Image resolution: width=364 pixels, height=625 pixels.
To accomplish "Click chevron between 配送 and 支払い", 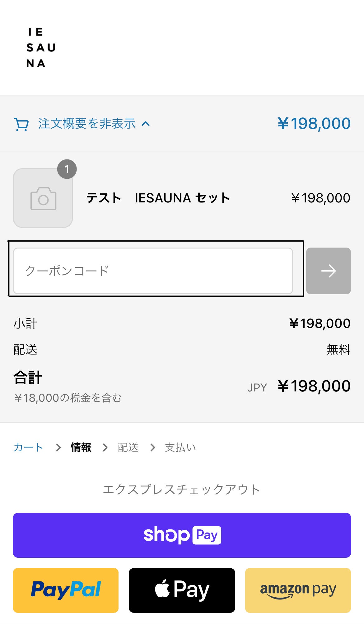I will point(152,447).
